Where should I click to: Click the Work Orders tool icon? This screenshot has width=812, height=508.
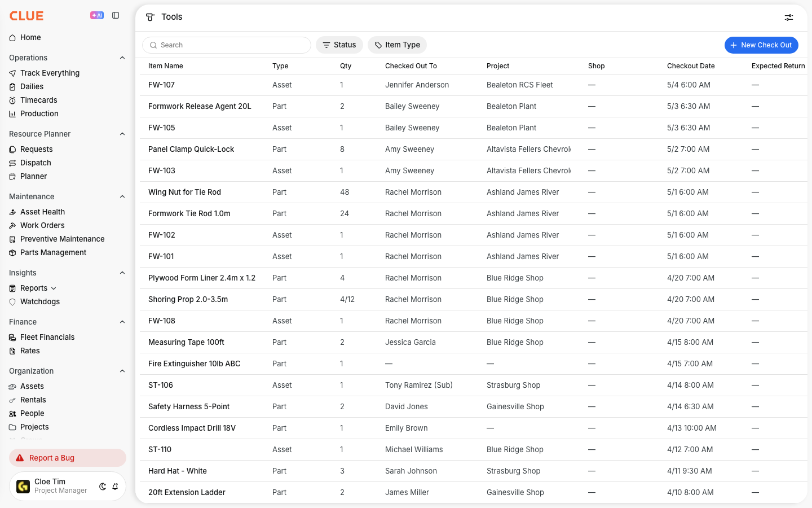click(x=12, y=226)
